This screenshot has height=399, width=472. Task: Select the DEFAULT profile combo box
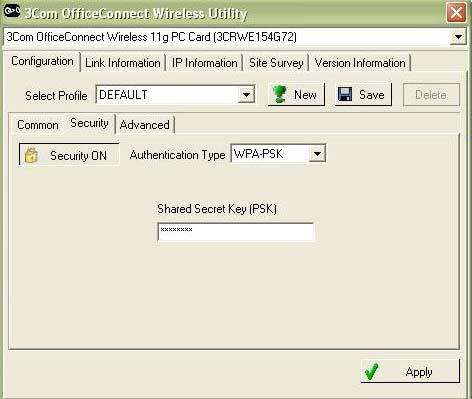(175, 95)
